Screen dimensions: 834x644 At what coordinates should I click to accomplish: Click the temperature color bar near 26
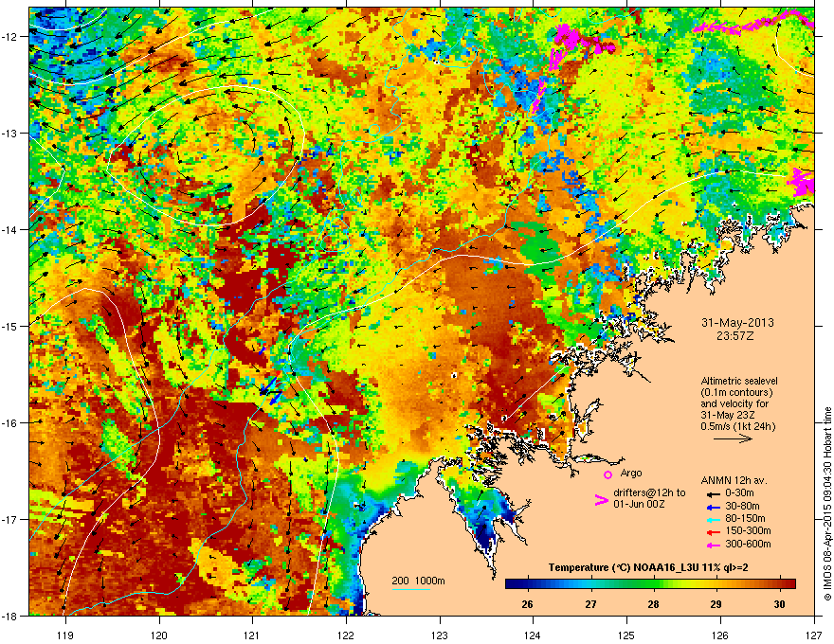coord(527,583)
